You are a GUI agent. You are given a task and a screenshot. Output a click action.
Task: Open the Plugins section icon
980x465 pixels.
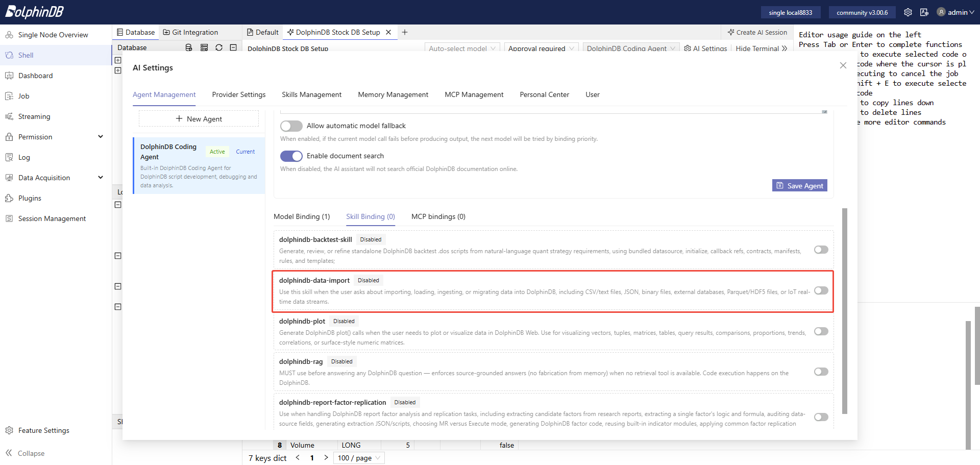9,198
